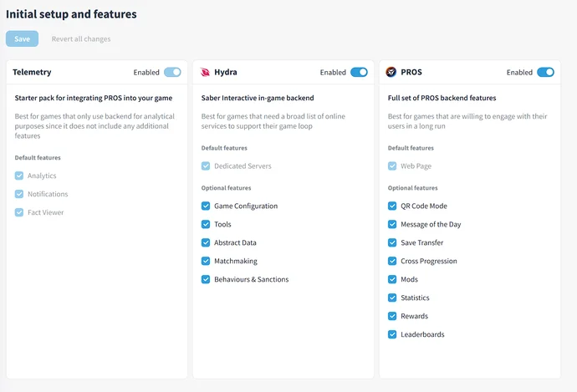Uncheck the Save Transfer checkbox
577x392 pixels.
(392, 242)
